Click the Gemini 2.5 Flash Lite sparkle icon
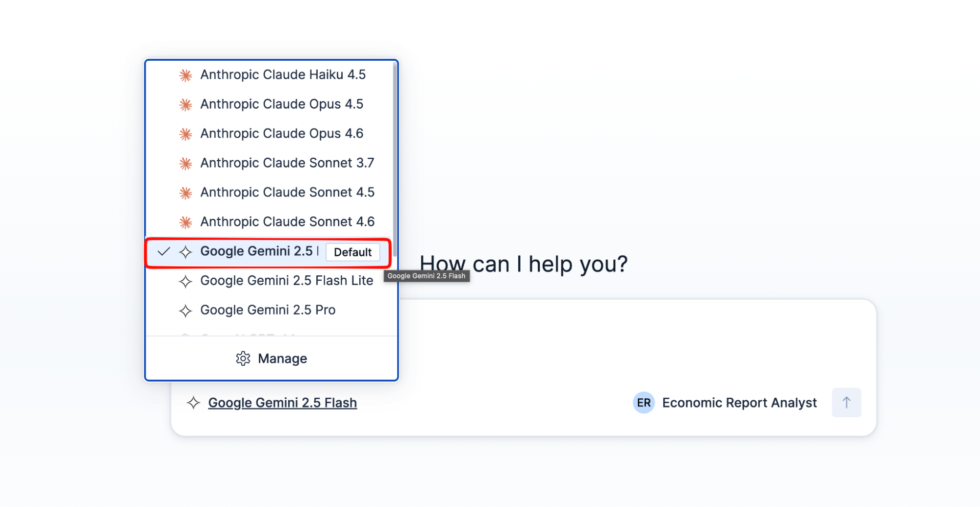Screen dimensions: 980x507 pos(185,281)
